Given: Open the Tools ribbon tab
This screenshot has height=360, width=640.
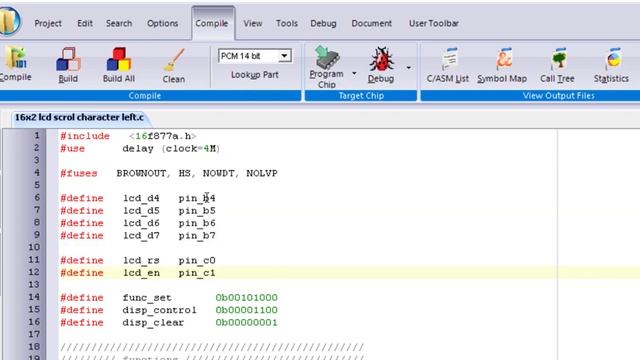Looking at the screenshot, I should (x=287, y=24).
